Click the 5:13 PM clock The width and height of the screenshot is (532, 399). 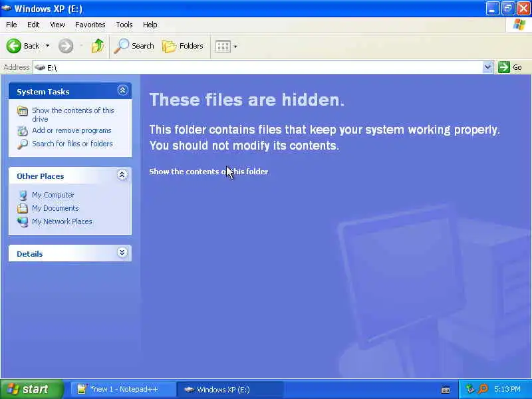coord(507,389)
